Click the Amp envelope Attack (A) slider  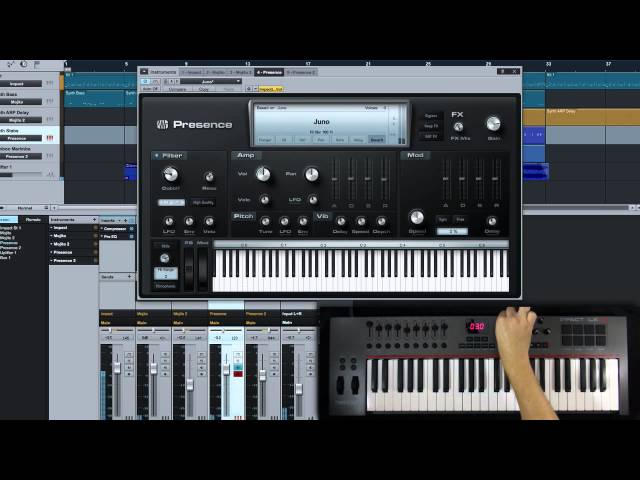335,179
